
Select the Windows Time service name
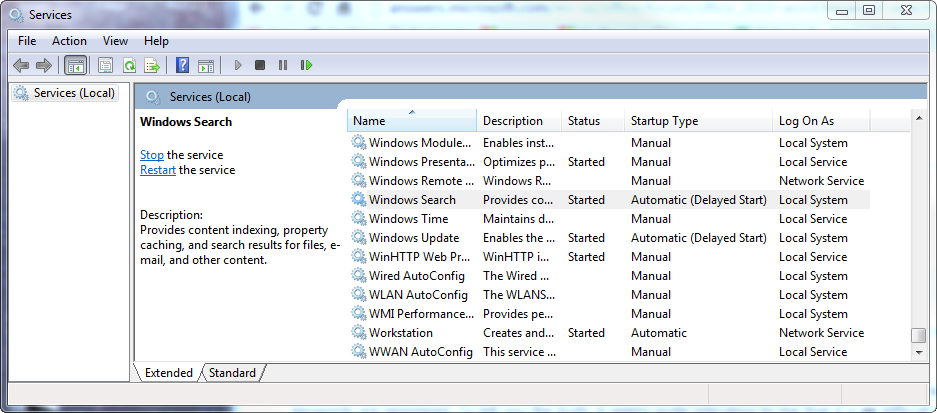(x=409, y=218)
